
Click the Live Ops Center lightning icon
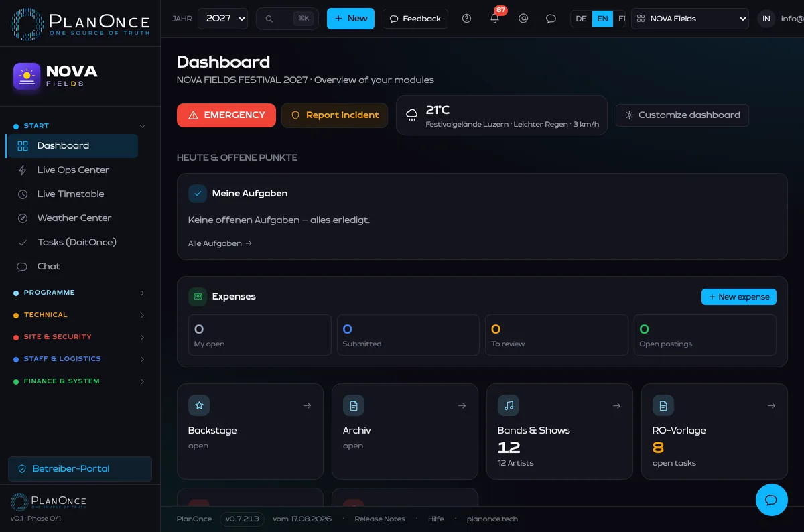point(23,170)
